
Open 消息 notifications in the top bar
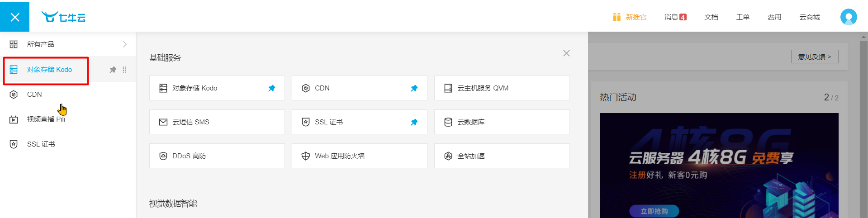click(675, 17)
